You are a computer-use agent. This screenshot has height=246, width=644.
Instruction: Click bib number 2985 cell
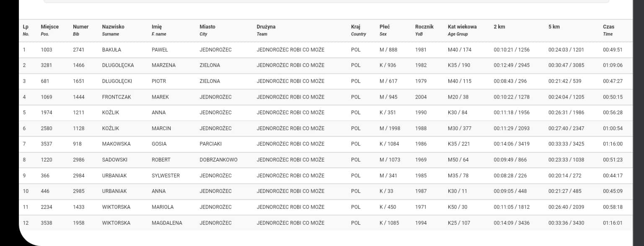point(78,191)
